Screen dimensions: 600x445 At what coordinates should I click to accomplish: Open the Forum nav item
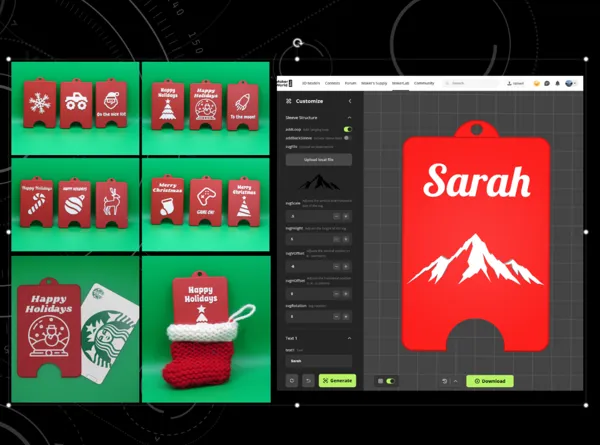tap(350, 83)
